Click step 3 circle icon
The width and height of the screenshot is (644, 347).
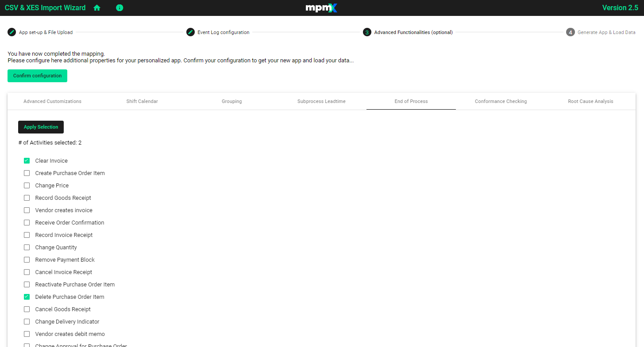tap(367, 32)
